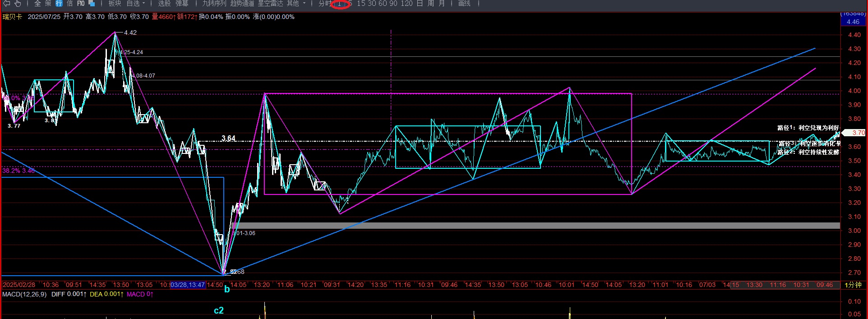868x319 pixels.
Task: Select the 5-minute period
Action: pyautogui.click(x=350, y=4)
